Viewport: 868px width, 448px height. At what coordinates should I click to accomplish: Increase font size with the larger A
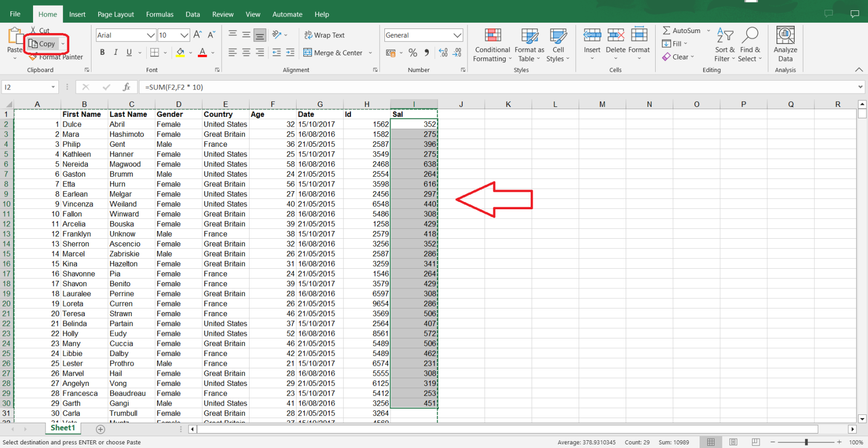click(197, 35)
